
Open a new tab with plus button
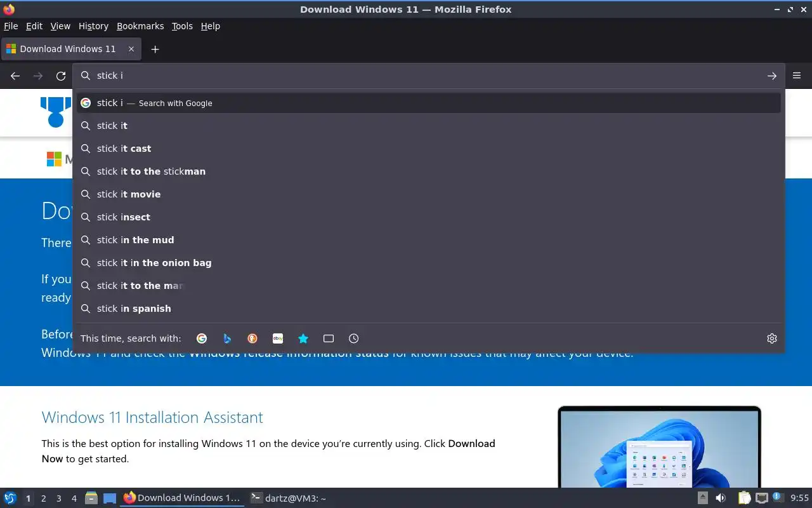155,49
